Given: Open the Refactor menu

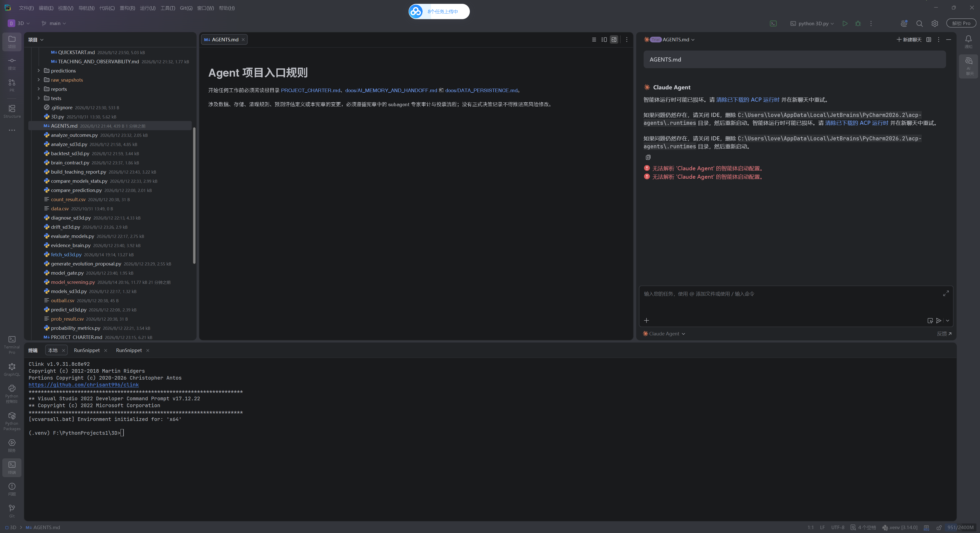Looking at the screenshot, I should [x=127, y=8].
